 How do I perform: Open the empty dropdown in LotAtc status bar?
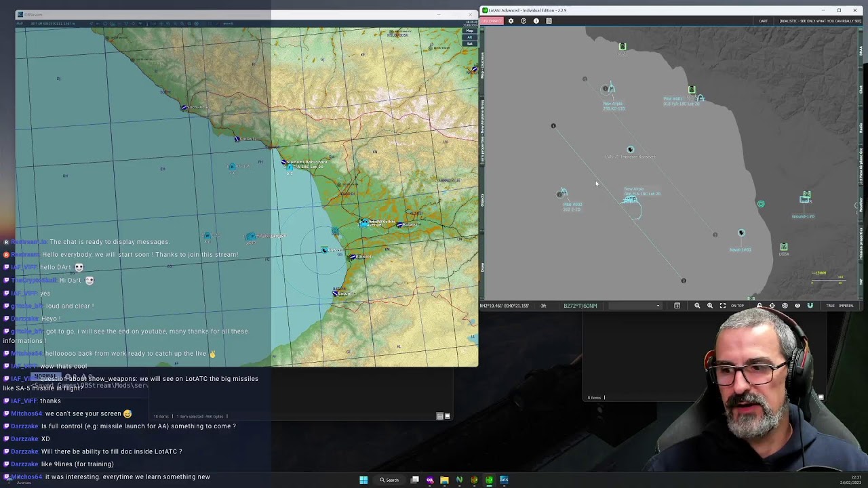pos(635,306)
